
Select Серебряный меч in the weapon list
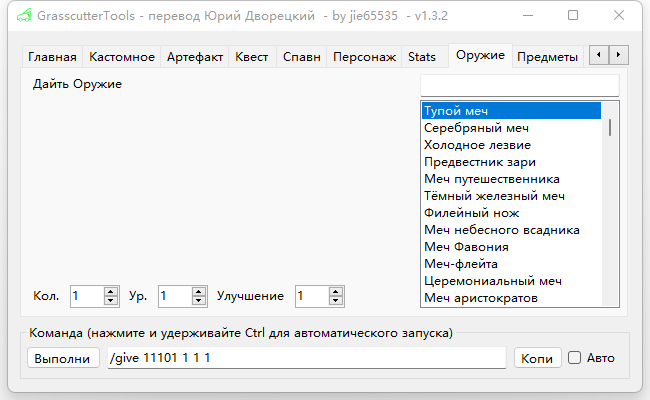[x=476, y=128]
